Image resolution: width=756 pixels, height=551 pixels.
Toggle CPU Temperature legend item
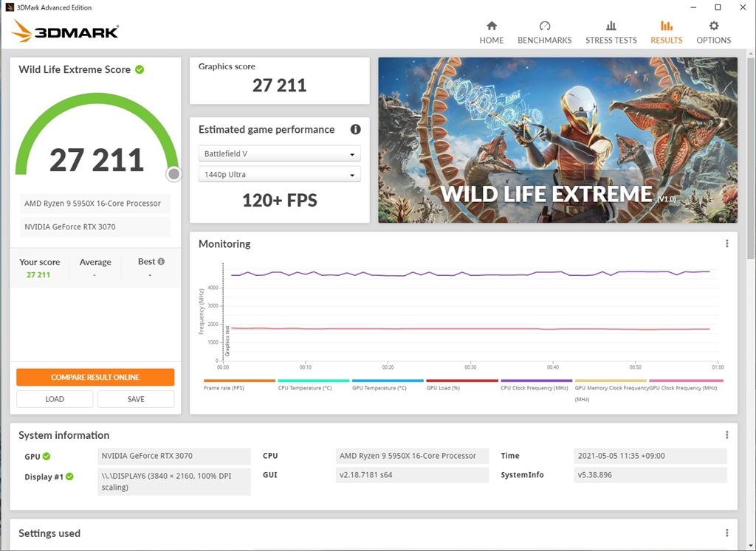pos(313,385)
